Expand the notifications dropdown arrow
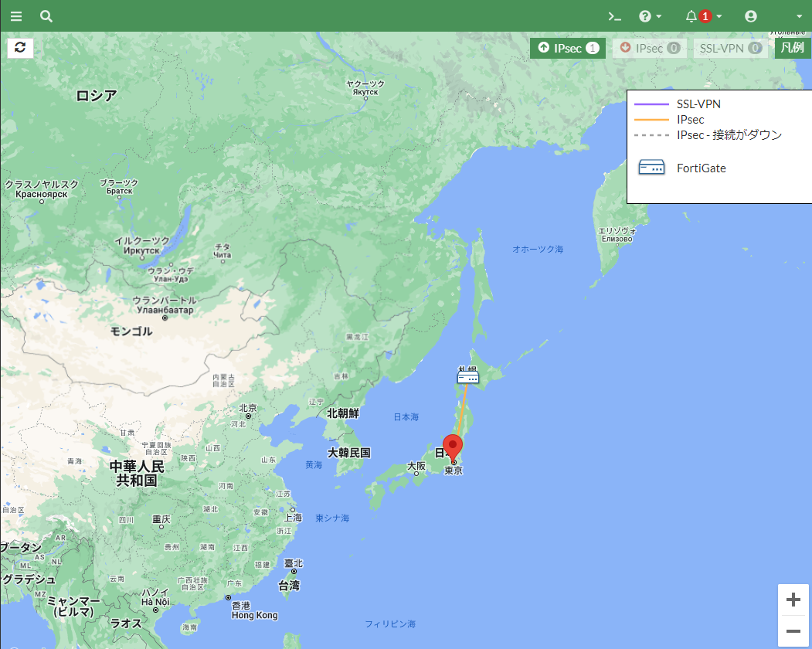This screenshot has width=812, height=649. click(719, 16)
